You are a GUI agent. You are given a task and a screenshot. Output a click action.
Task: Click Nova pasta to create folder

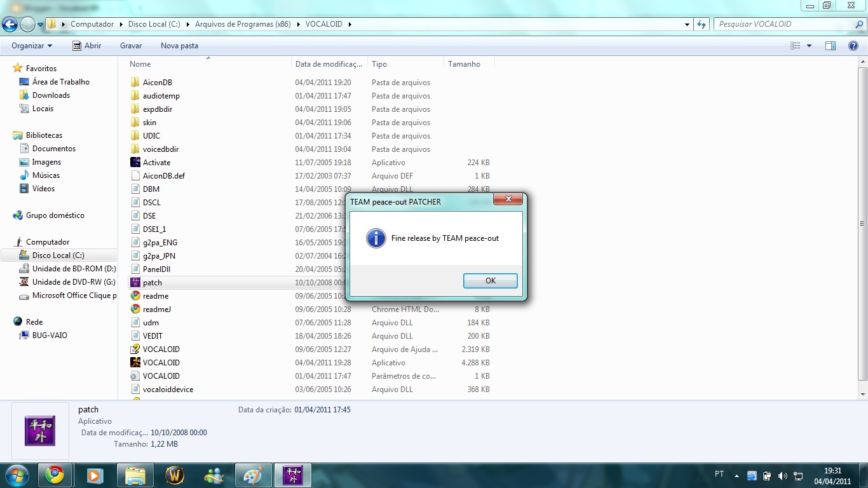(x=179, y=46)
